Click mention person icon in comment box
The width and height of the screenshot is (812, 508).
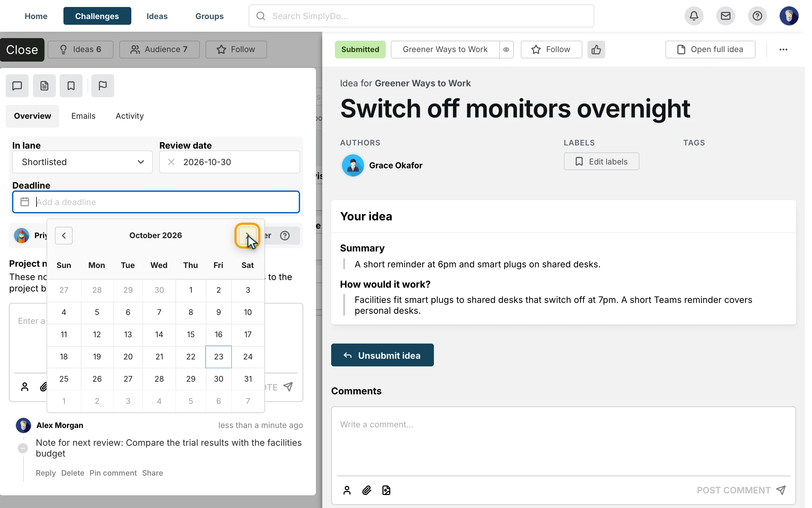point(347,490)
